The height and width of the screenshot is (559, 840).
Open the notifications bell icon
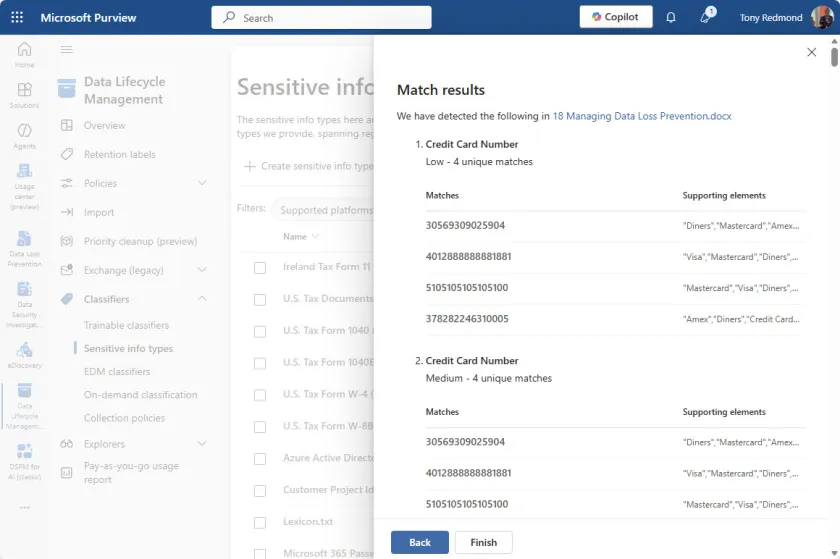click(x=671, y=17)
